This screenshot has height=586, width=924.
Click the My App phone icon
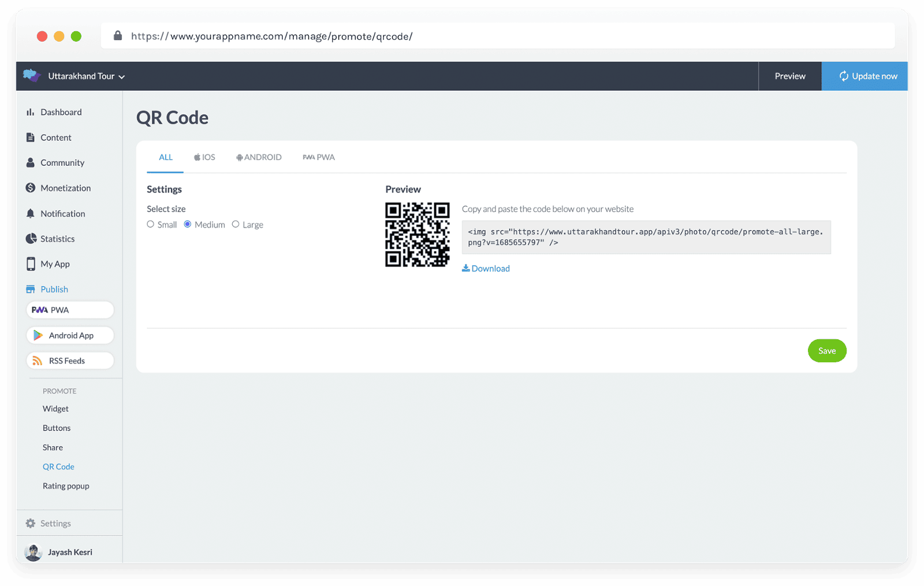[x=31, y=264]
